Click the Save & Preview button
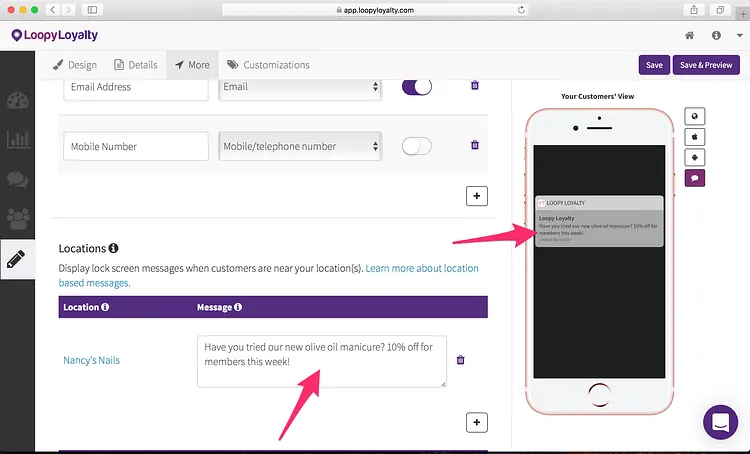Screen dimensions: 750x454 706,65
